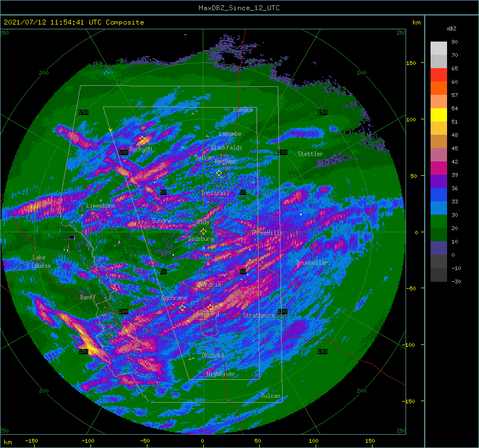Pick the dark green 20-10 dBZ legend swatch
Viewport: 479px width, 448px height.
(x=439, y=235)
